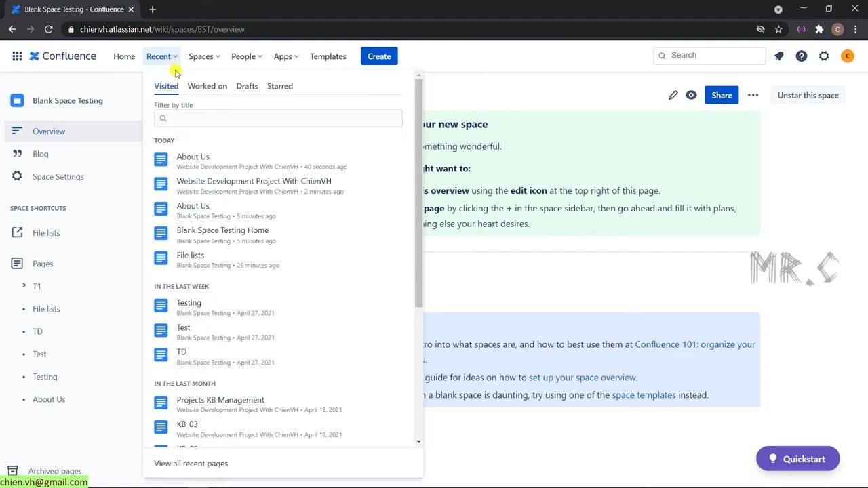Switch to the Worked on tab
This screenshot has height=488, width=868.
pyautogui.click(x=208, y=86)
